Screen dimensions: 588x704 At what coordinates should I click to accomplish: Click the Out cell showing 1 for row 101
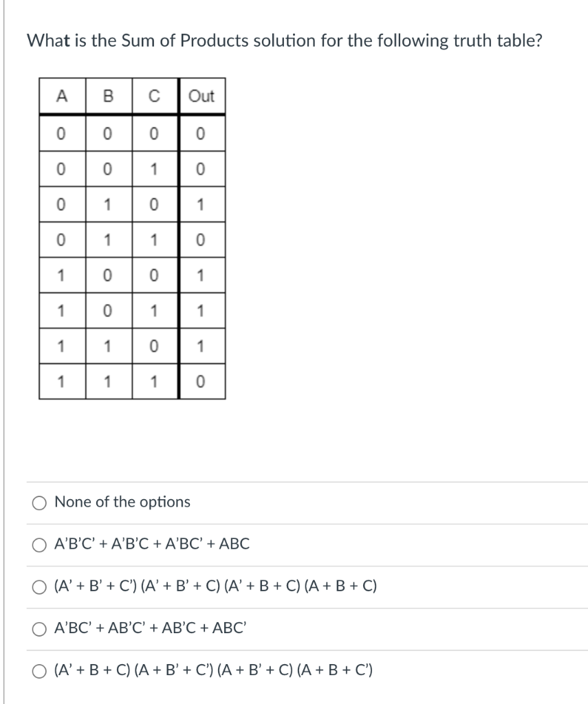click(202, 308)
